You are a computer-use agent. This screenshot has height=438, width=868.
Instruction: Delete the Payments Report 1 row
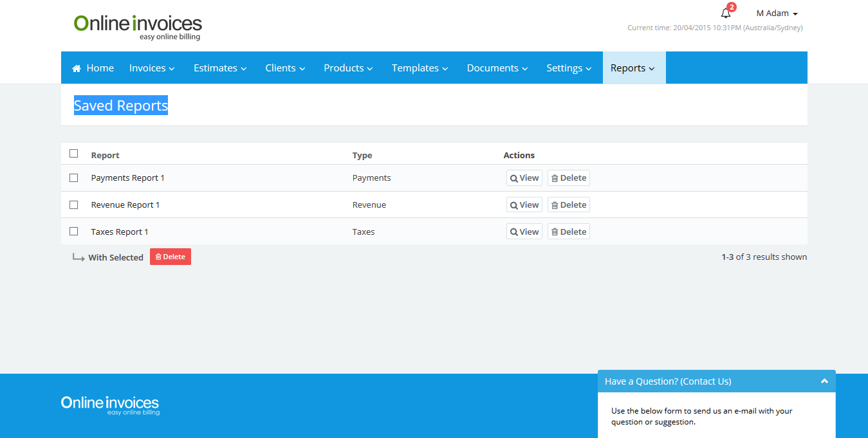pos(568,178)
